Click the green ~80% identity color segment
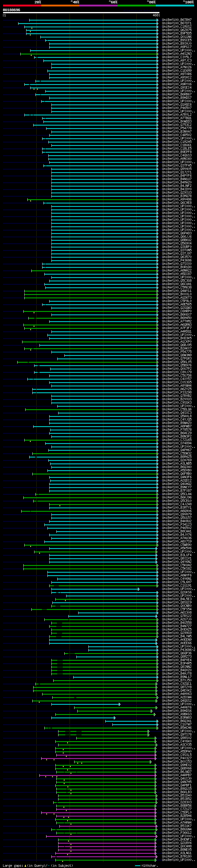197x868 pixels. (136, 6)
